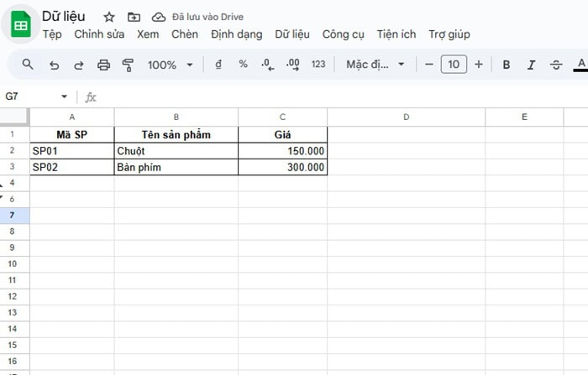The width and height of the screenshot is (588, 375).
Task: Select row 1 header
Action: [14, 134]
